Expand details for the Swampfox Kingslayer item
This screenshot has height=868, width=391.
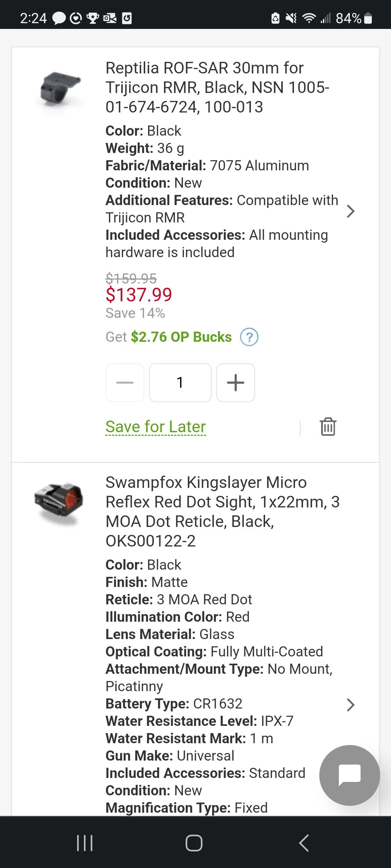350,705
